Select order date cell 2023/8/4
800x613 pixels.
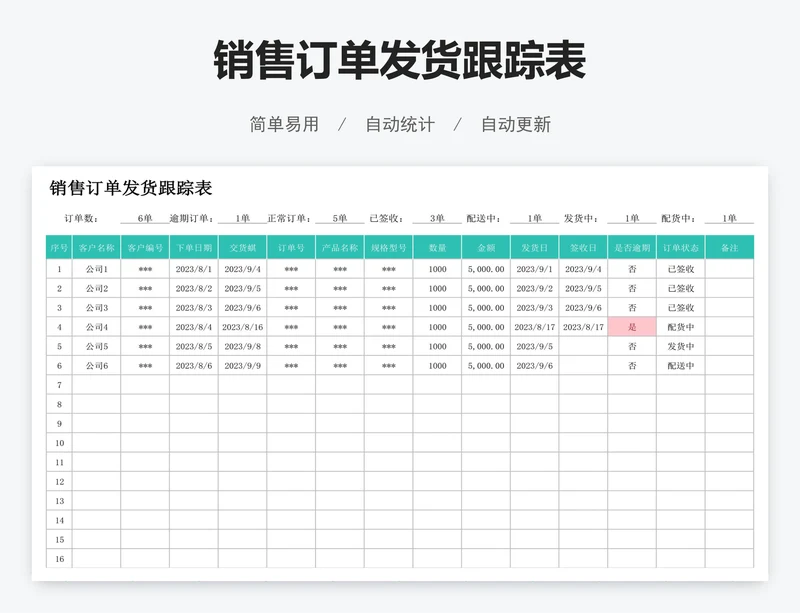pos(194,327)
